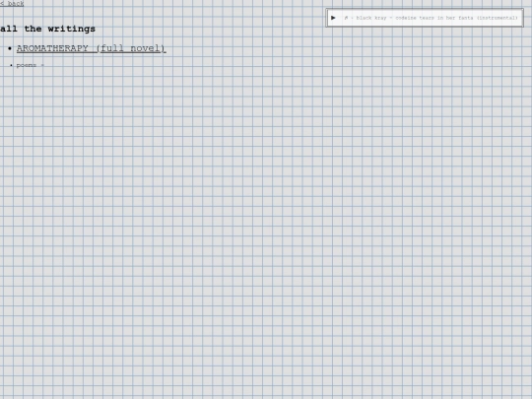Open the AROMATHERAPY (full novel) link
Viewport: 532px width, 399px height.
(x=92, y=48)
